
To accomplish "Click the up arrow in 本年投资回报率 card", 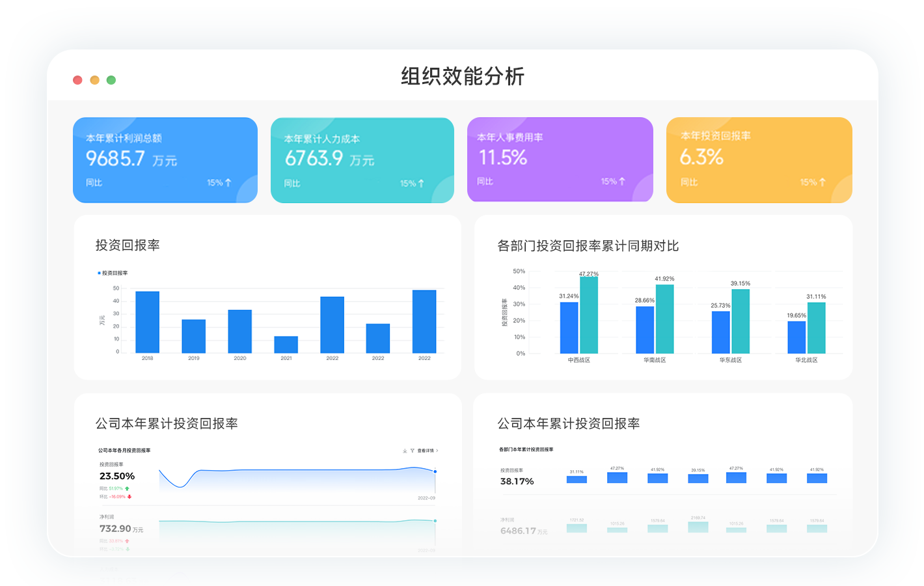I will (822, 182).
